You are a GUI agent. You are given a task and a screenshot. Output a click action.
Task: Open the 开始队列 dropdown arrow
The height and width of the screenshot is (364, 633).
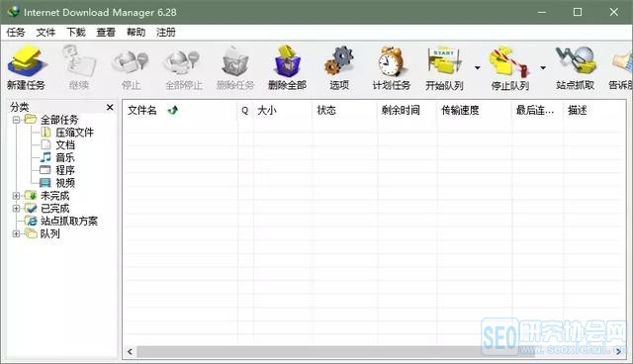(x=477, y=67)
